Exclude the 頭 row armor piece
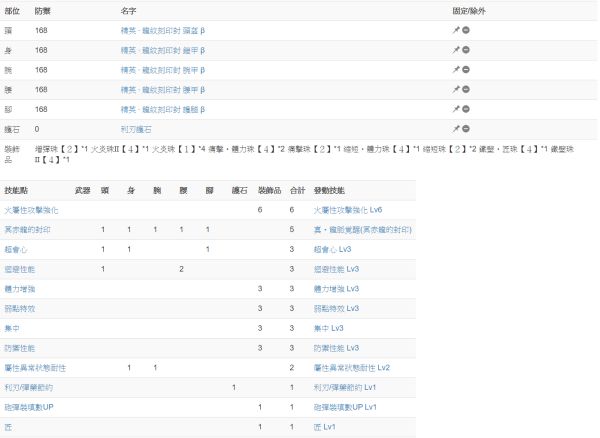600x438 pixels. pyautogui.click(x=466, y=32)
